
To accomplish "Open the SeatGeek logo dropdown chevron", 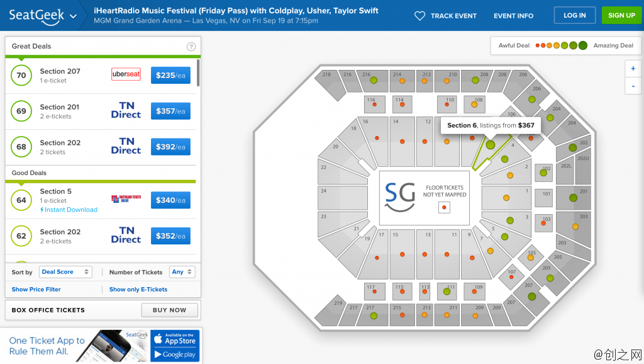I will (x=73, y=16).
